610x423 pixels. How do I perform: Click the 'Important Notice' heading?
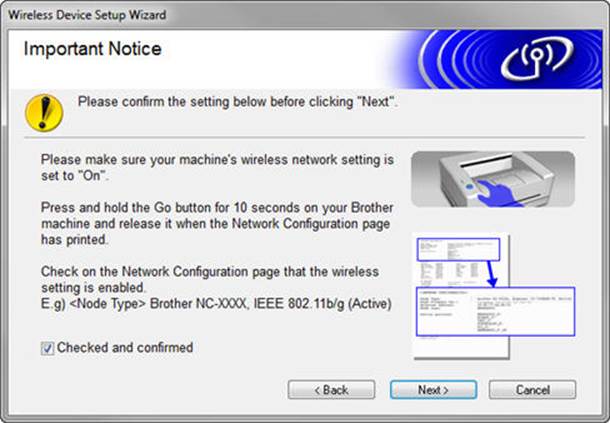coord(92,49)
